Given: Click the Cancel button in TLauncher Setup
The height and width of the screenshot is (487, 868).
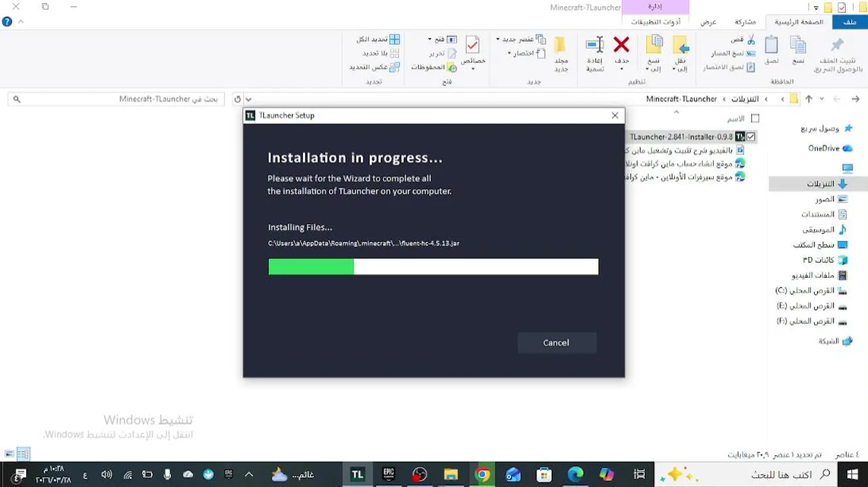Looking at the screenshot, I should (x=556, y=343).
